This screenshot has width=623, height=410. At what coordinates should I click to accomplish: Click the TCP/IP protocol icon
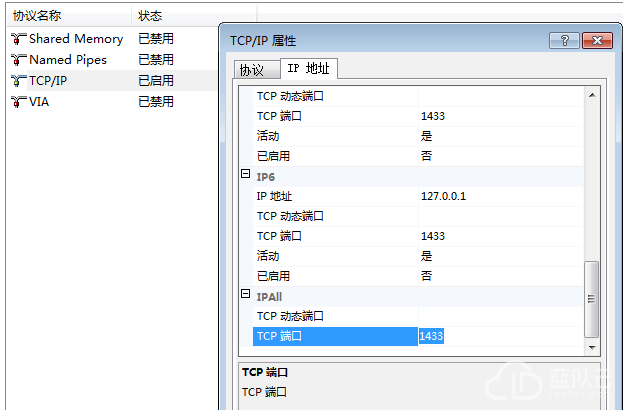18,81
